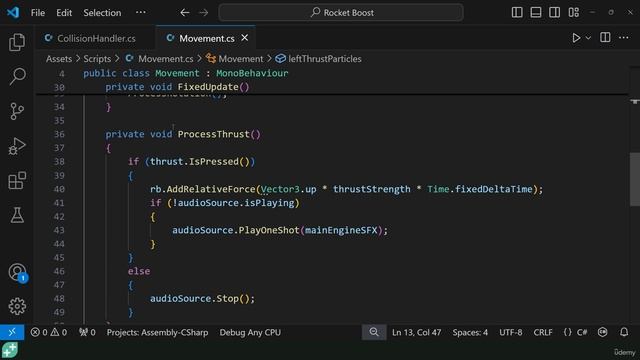The width and height of the screenshot is (640, 360).
Task: Click the VS Code logo icon
Action: pyautogui.click(x=13, y=12)
